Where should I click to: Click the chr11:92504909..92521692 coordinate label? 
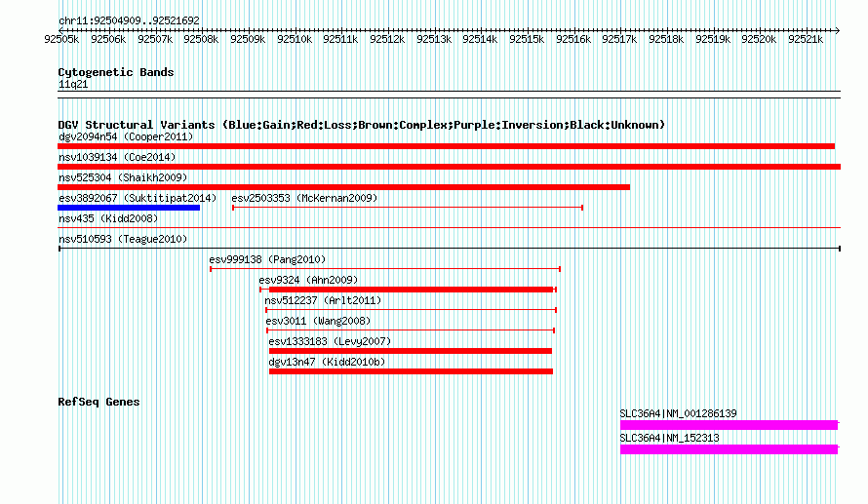129,20
